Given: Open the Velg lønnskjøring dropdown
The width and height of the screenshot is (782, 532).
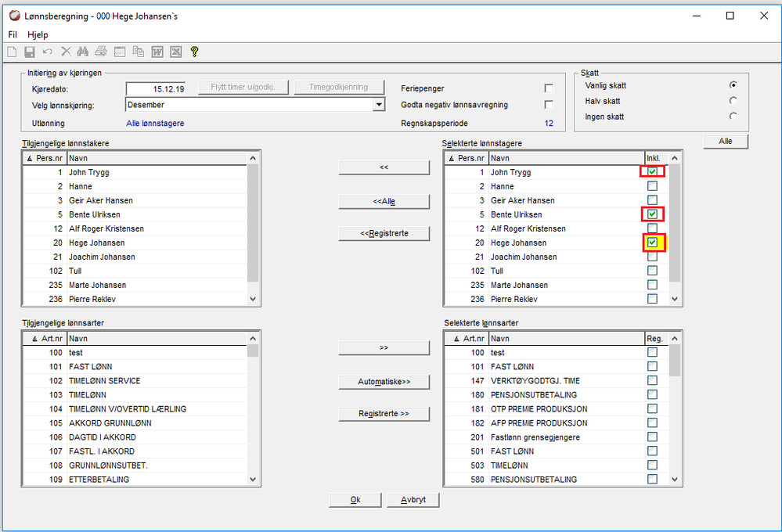Looking at the screenshot, I should pyautogui.click(x=379, y=105).
